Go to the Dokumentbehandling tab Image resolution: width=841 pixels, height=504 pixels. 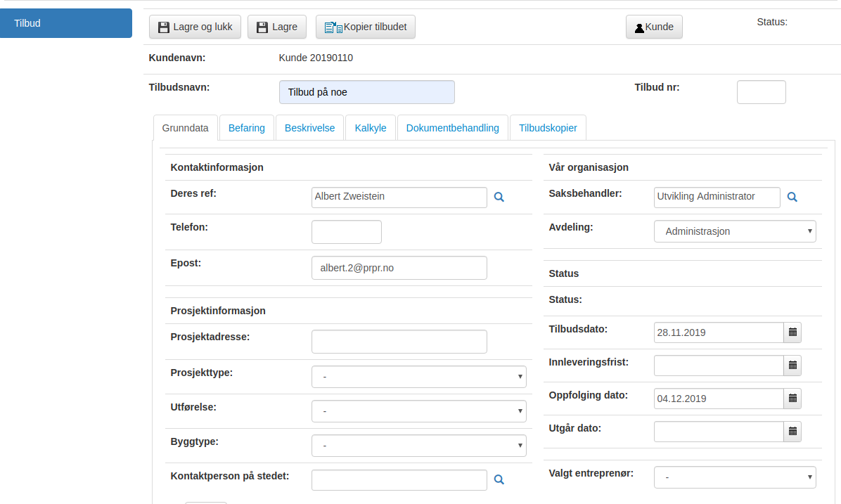(453, 128)
